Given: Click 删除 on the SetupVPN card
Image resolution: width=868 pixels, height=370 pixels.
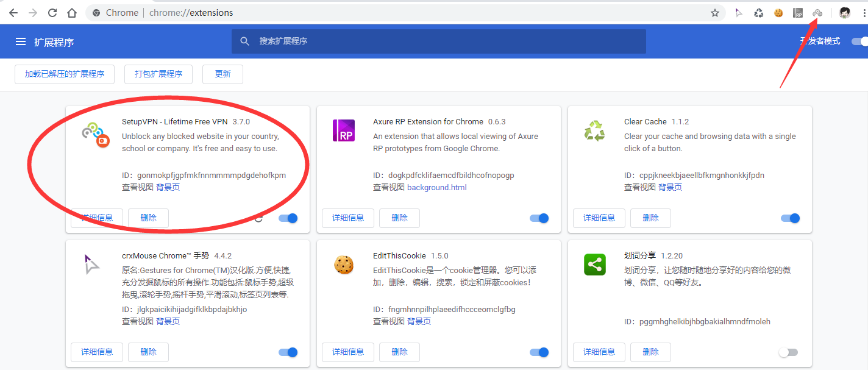Looking at the screenshot, I should (x=148, y=218).
